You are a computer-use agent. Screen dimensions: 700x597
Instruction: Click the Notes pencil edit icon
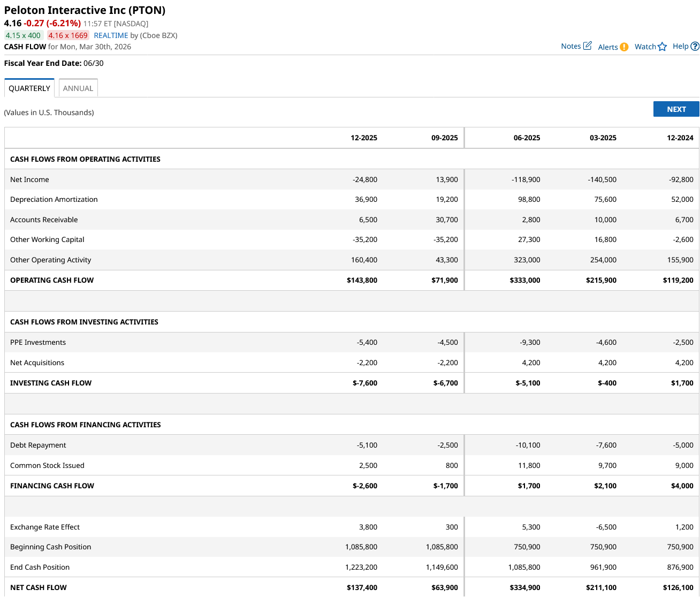587,46
